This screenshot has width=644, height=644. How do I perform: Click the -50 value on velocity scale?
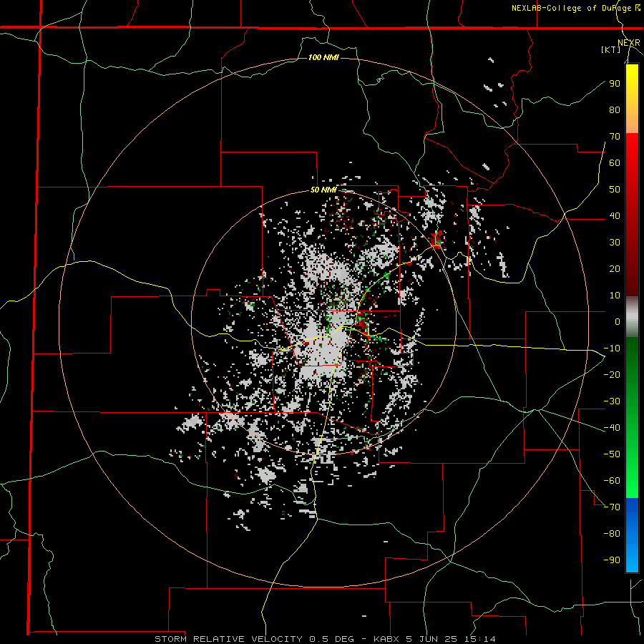pos(612,454)
